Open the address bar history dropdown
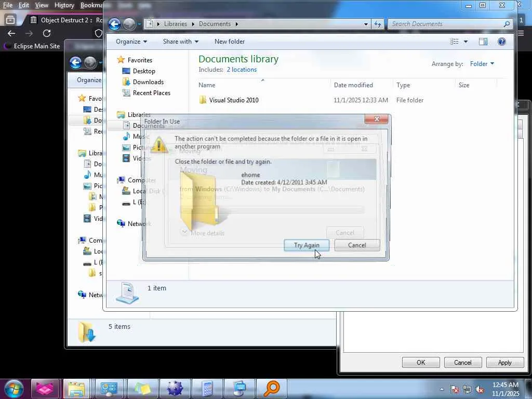The height and width of the screenshot is (399, 532). (366, 24)
